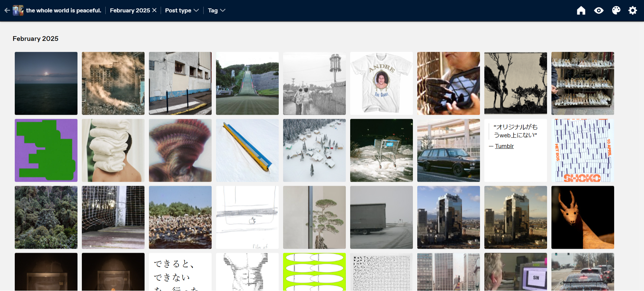644x291 pixels.
Task: Open the shopping cart in snow thumbnail
Action: 381,151
